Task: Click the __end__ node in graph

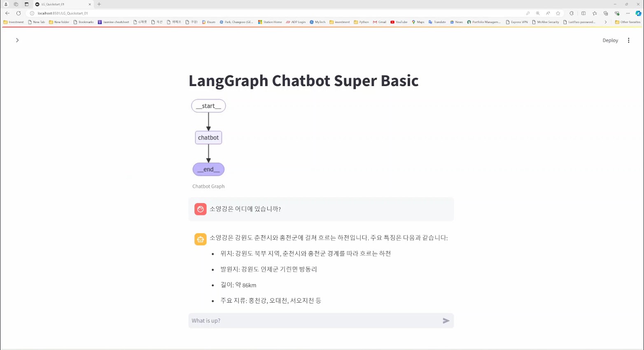Action: tap(208, 169)
